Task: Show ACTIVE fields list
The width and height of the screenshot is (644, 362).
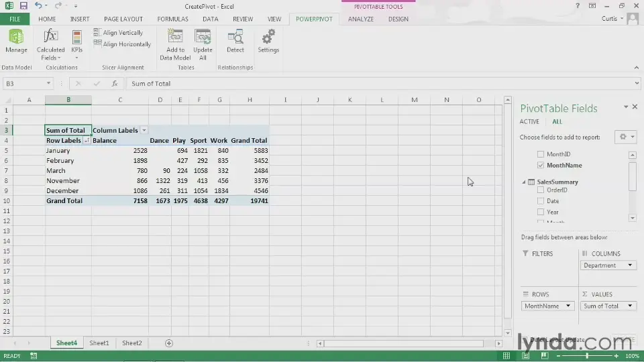Action: tap(529, 121)
